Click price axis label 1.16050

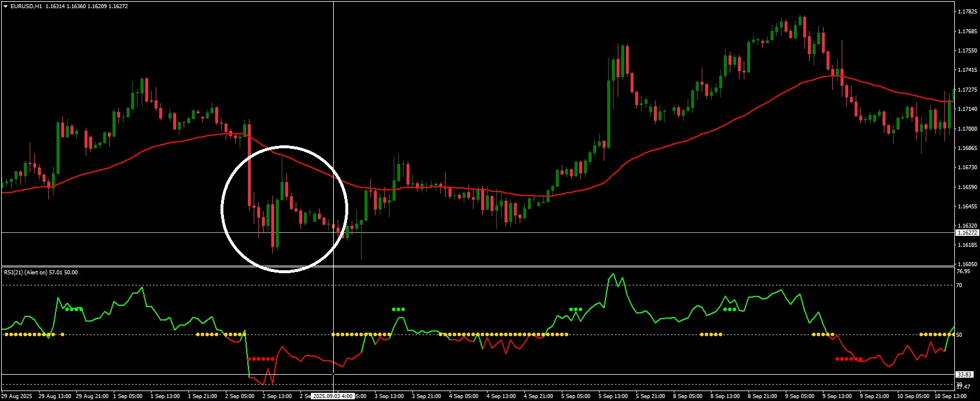968,264
